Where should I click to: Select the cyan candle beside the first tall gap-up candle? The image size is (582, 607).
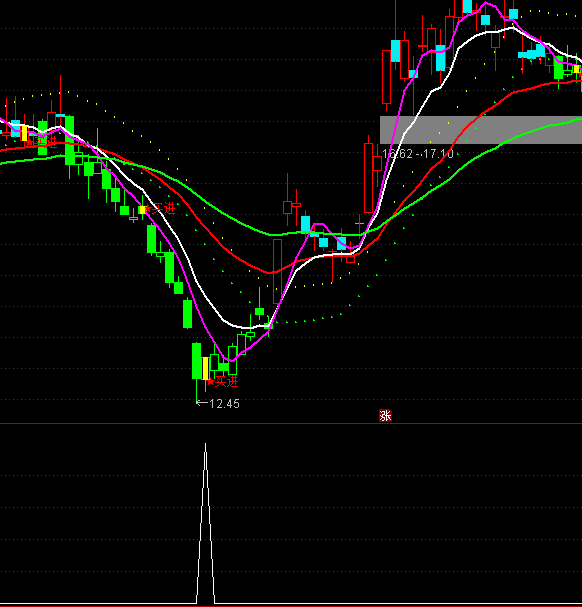tap(395, 51)
